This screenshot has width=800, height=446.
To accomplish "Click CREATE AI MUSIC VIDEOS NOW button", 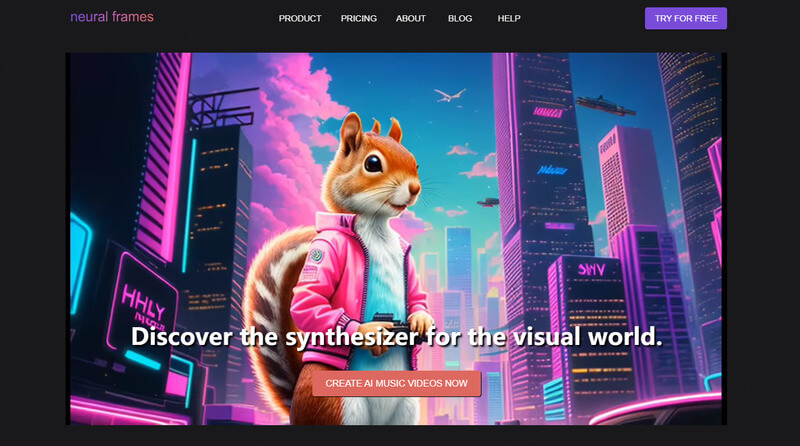I will point(397,384).
